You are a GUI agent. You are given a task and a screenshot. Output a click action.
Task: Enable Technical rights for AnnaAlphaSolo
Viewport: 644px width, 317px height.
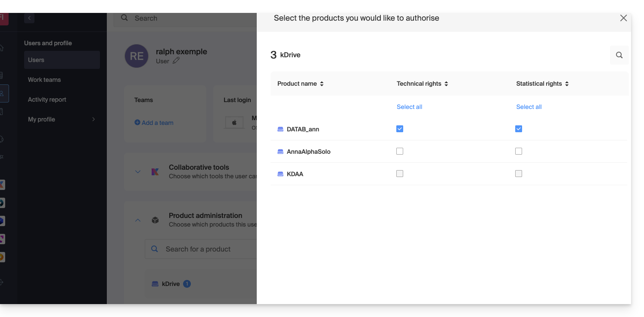[400, 151]
